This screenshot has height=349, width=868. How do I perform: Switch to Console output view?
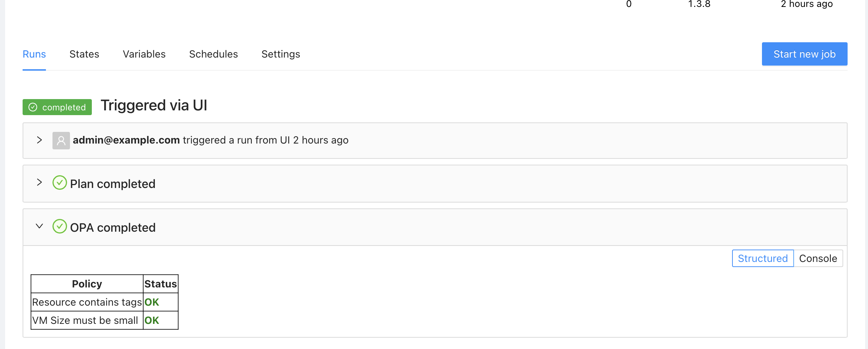click(x=818, y=258)
